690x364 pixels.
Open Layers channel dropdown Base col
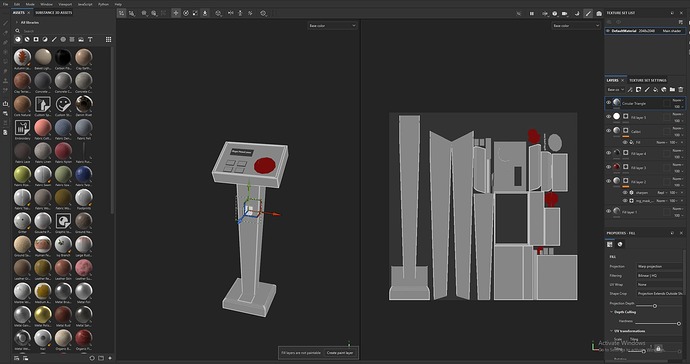[x=616, y=90]
